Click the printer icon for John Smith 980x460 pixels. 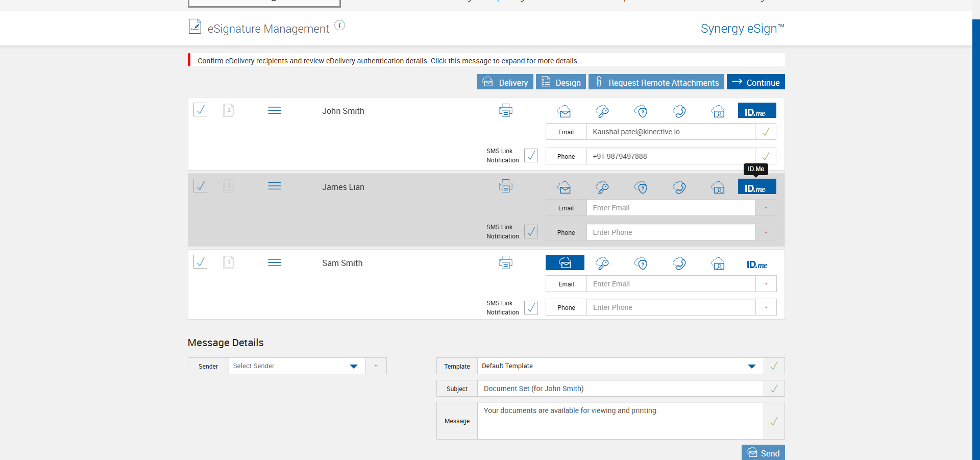(x=505, y=110)
